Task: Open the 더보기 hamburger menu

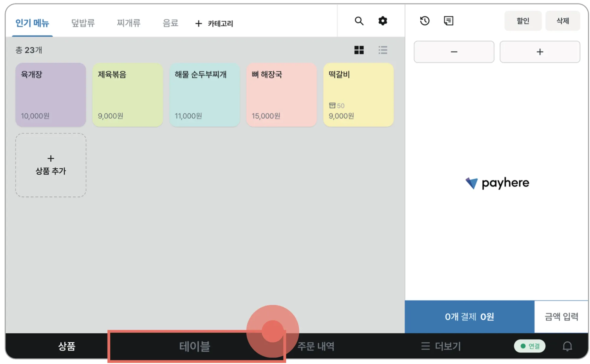Action: pos(441,346)
